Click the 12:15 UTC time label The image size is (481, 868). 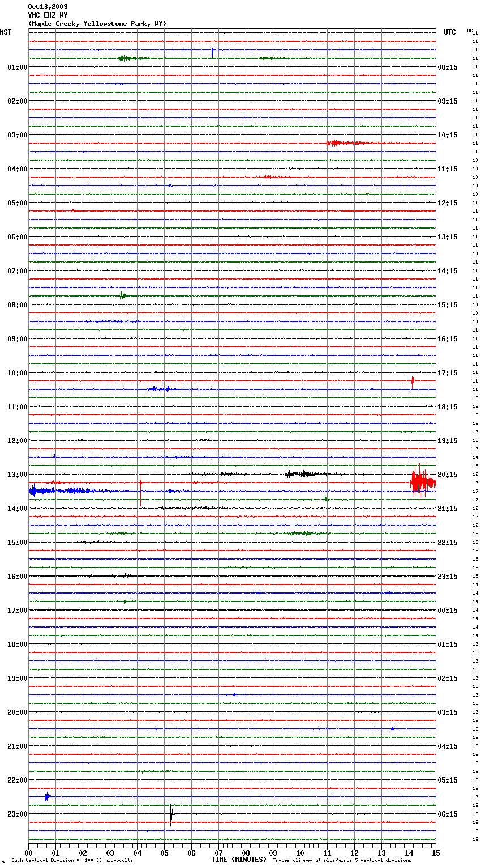(x=448, y=203)
